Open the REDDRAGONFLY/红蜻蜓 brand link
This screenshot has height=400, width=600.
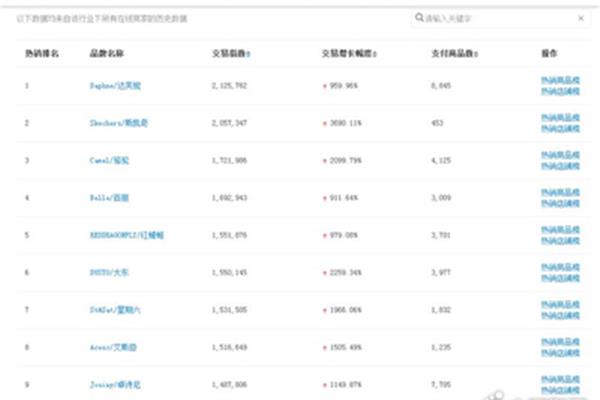pyautogui.click(x=127, y=235)
